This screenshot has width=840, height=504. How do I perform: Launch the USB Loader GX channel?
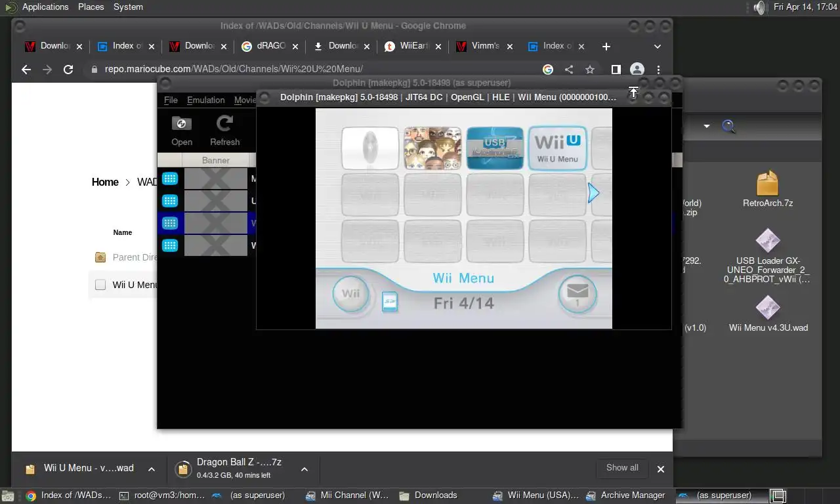[495, 148]
